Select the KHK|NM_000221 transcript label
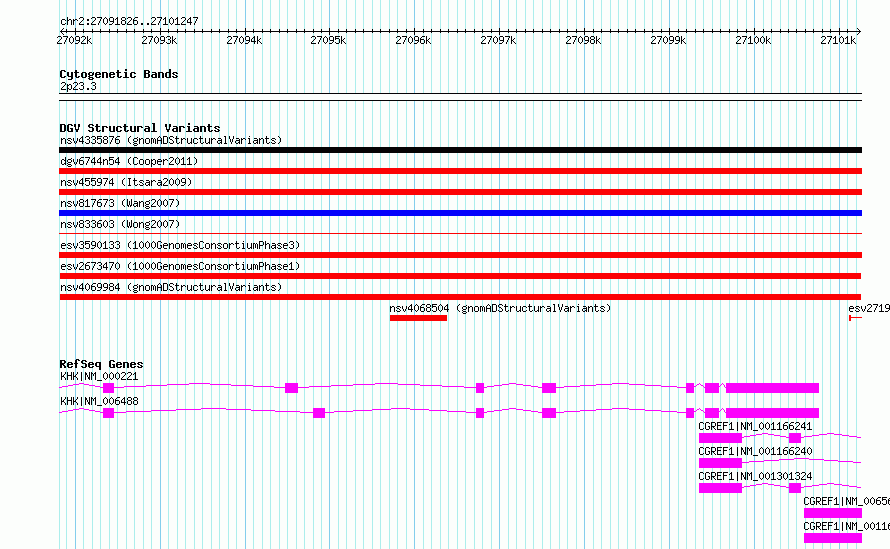The image size is (890, 549). [99, 376]
